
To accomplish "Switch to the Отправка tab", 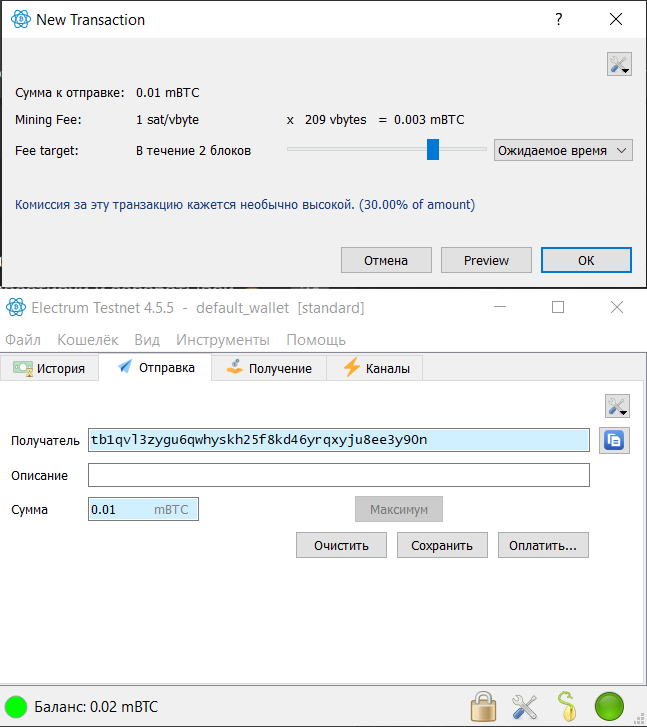I will [155, 368].
